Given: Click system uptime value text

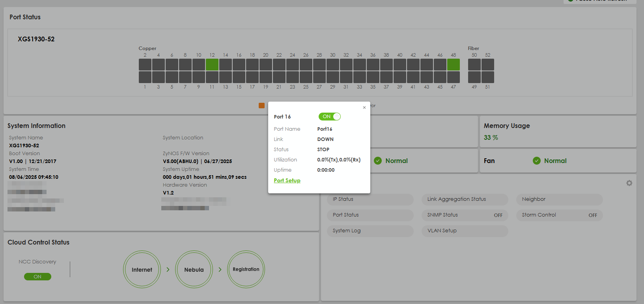Looking at the screenshot, I should [x=205, y=177].
